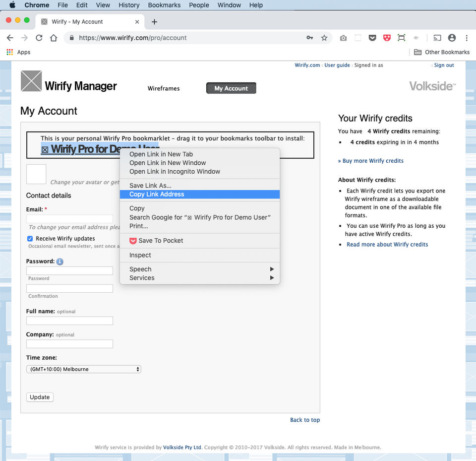
Task: Open the Volkside Pty Ltd link
Action: pos(182,447)
